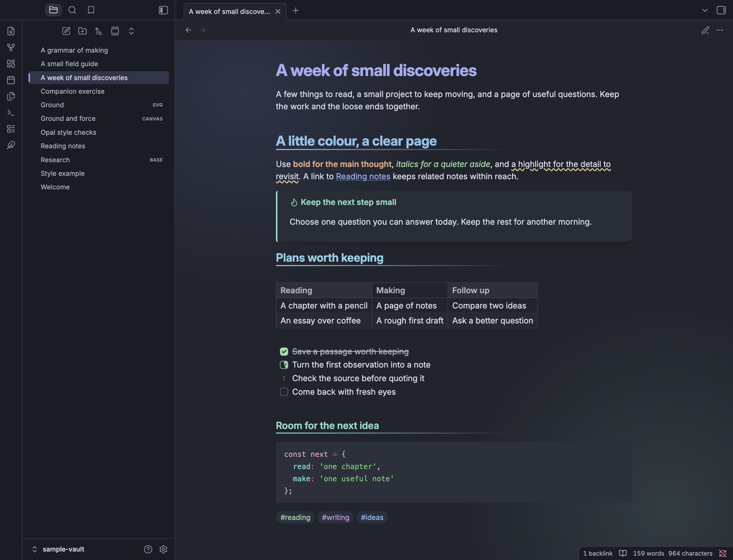
Task: Click the 'A rough first draft' table cell
Action: point(410,321)
